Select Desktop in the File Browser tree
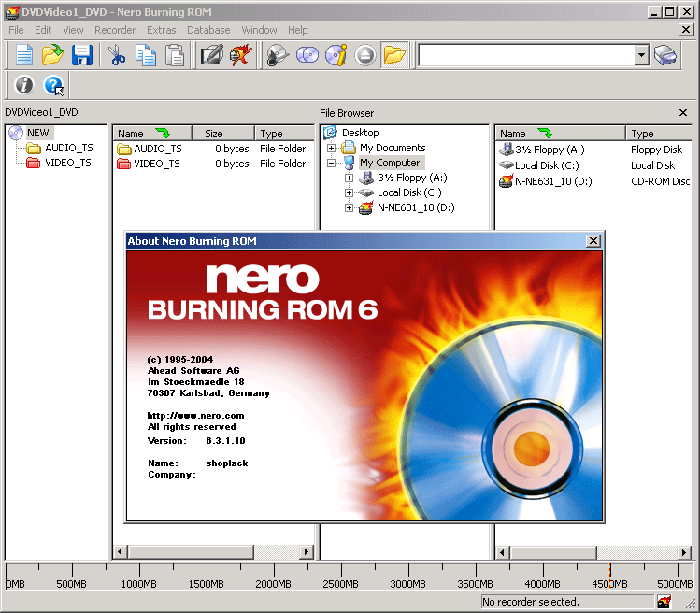 tap(360, 133)
